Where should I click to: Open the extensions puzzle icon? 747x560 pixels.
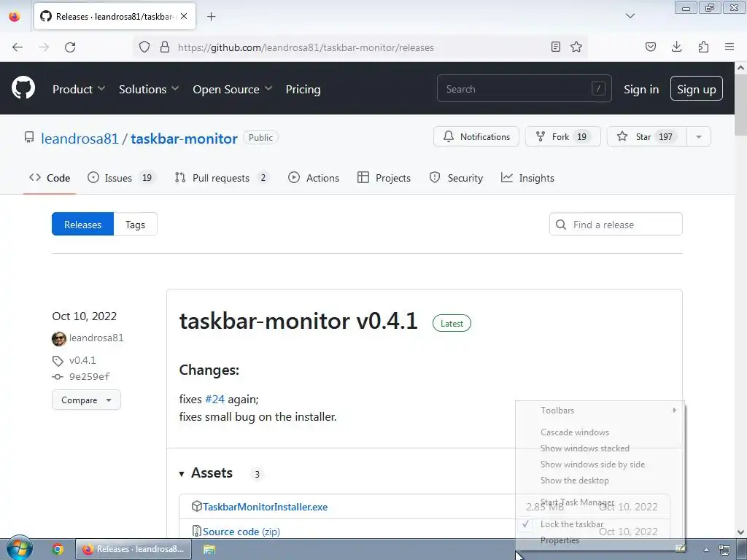703,47
